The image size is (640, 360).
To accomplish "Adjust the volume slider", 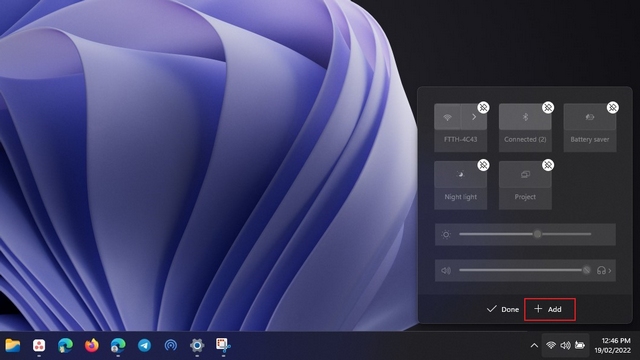I will coord(525,270).
